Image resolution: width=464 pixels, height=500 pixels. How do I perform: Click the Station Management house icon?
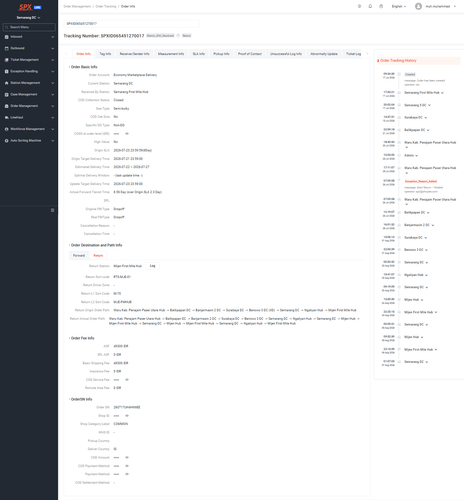[6, 83]
